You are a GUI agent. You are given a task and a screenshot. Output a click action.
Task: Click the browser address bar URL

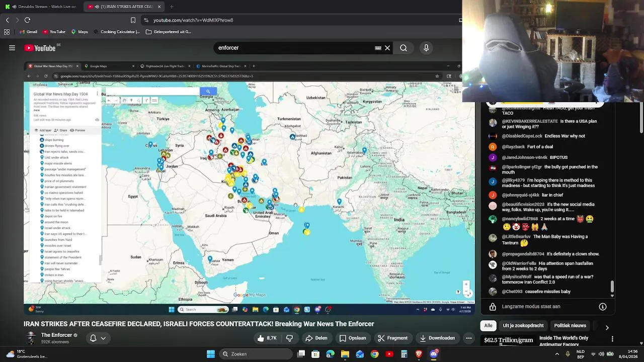pos(193,20)
